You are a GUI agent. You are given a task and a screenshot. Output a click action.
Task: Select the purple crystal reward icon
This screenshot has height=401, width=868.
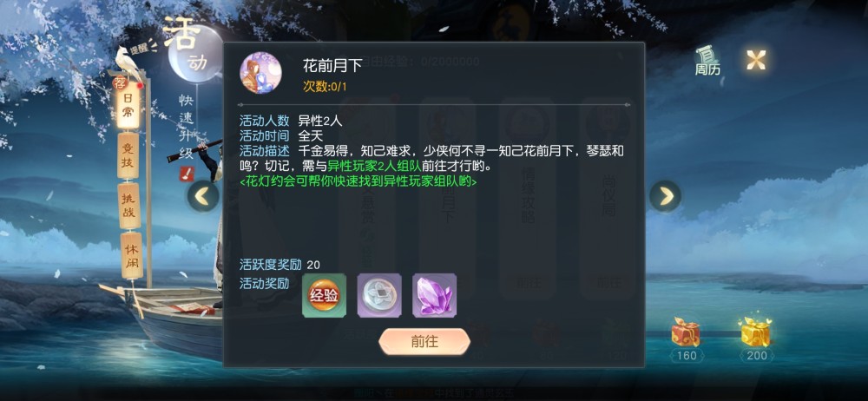(435, 295)
